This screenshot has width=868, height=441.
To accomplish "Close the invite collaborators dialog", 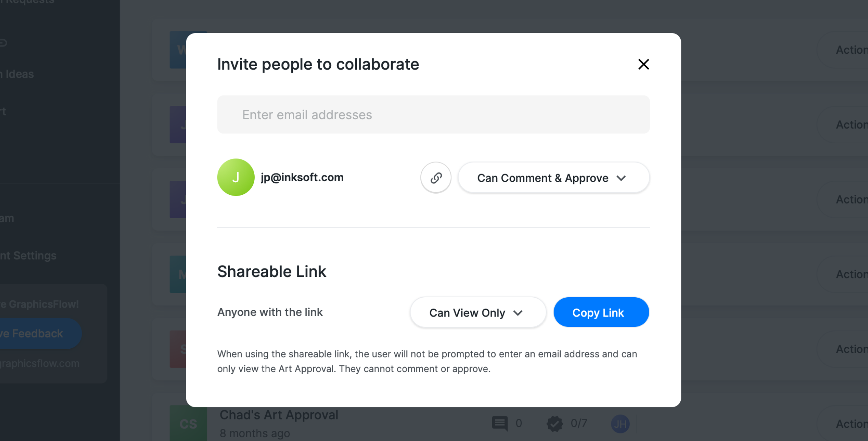I will (643, 64).
